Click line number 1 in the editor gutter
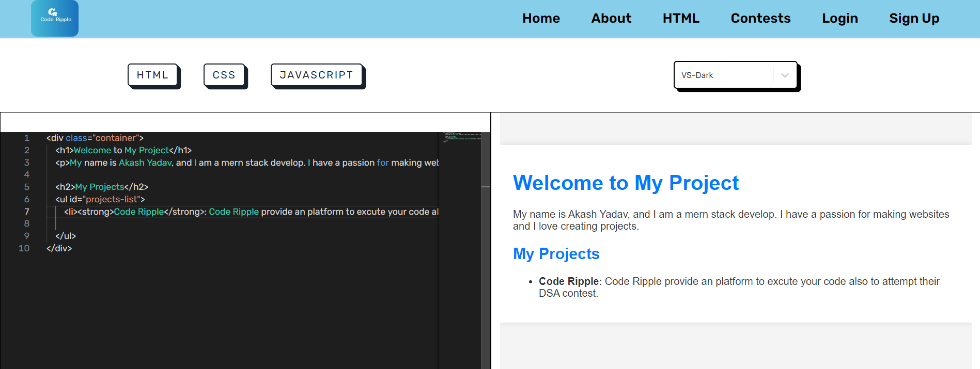Viewport: 980px width, 369px height. [27, 138]
